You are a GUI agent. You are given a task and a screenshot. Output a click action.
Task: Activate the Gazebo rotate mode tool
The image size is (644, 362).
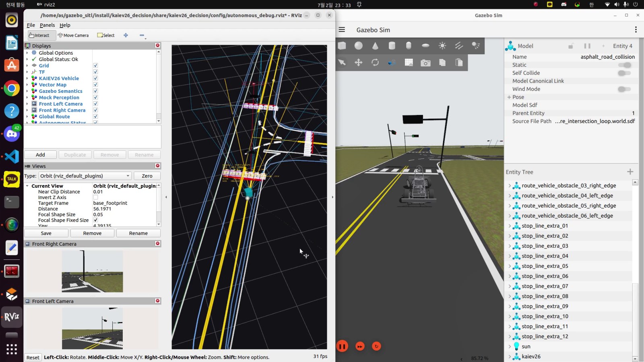point(375,62)
